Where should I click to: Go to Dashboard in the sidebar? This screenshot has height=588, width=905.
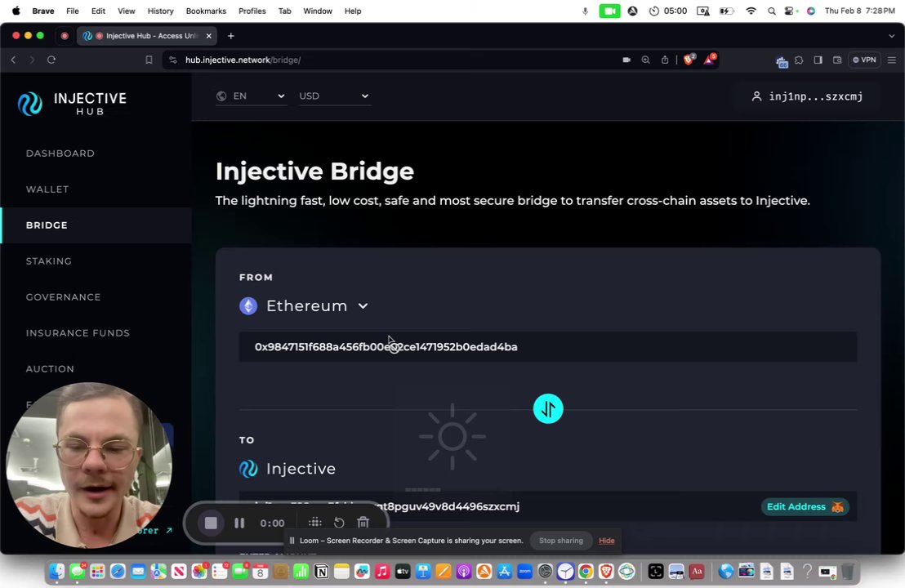(60, 154)
